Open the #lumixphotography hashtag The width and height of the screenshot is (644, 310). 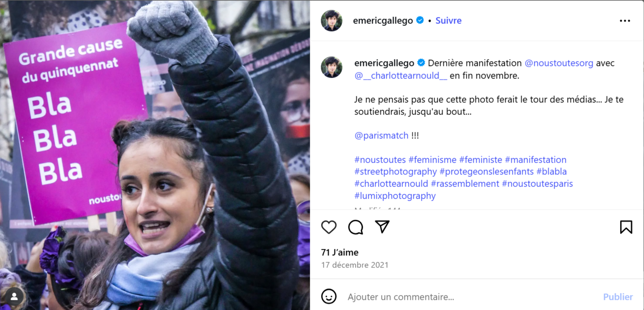click(395, 196)
